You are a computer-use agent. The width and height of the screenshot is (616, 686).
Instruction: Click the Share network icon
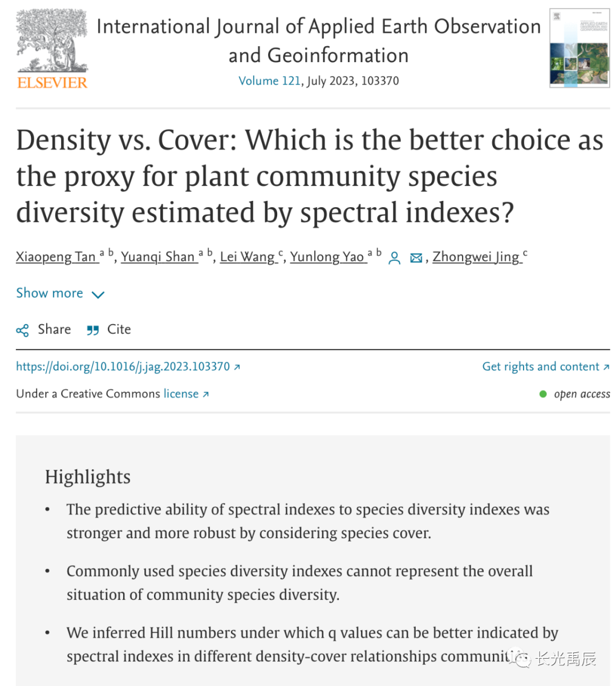[23, 330]
